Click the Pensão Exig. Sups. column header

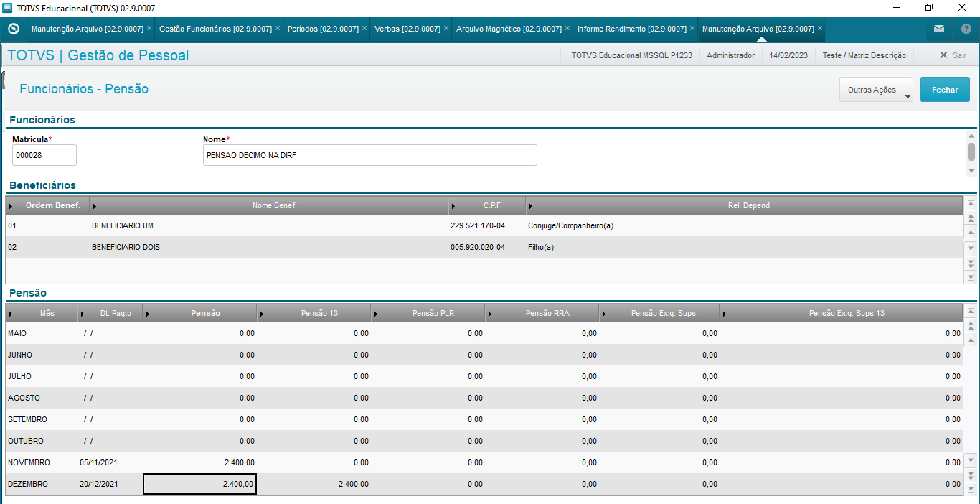(x=660, y=313)
